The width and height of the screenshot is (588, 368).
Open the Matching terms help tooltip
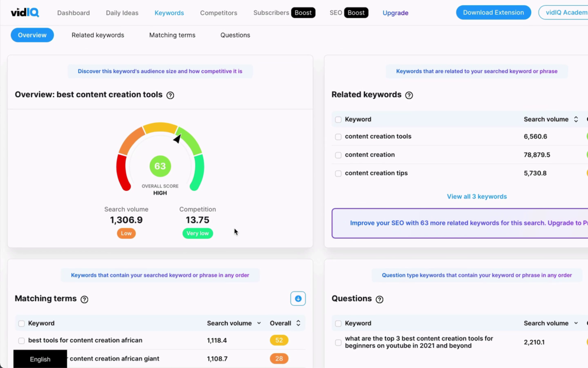(x=84, y=299)
